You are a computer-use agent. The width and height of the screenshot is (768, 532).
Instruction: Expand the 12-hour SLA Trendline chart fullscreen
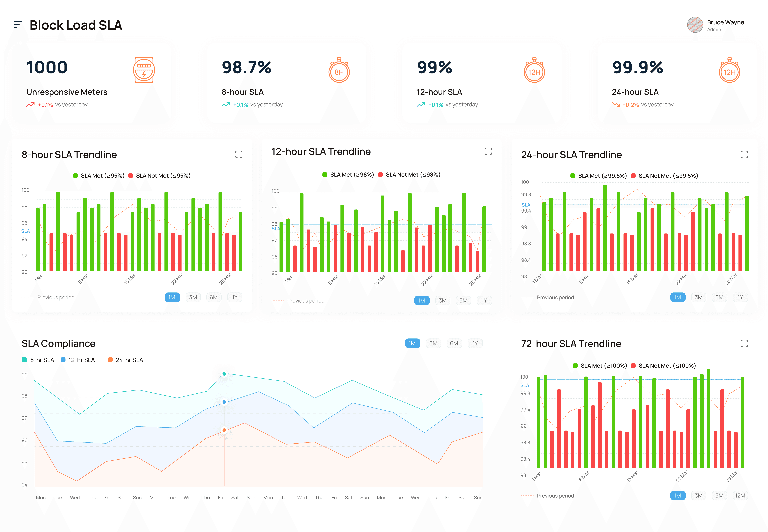(x=488, y=151)
